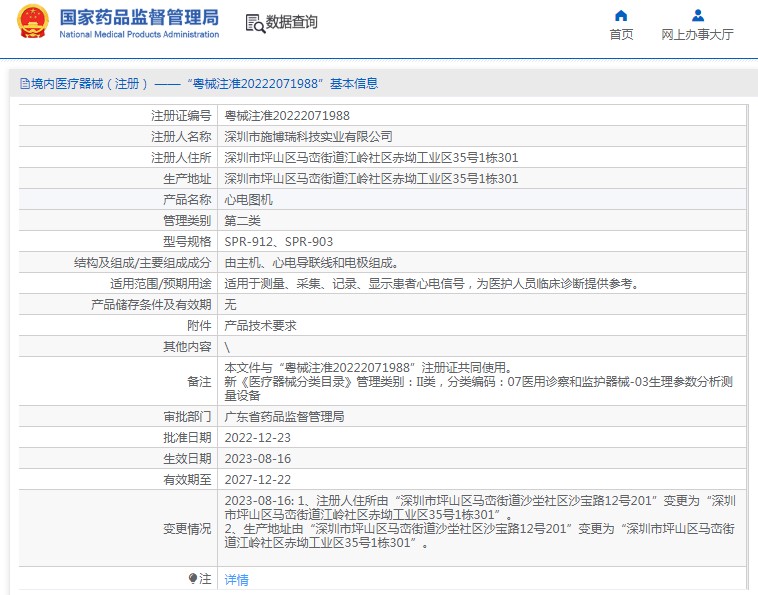The width and height of the screenshot is (758, 595).
Task: Click 国家药品监督管理局 site title
Action: click(139, 17)
